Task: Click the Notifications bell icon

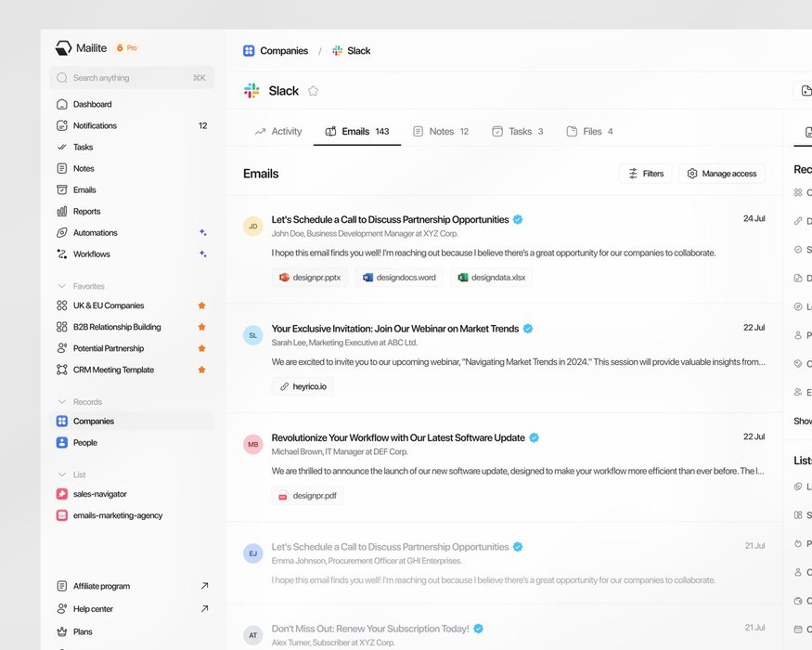Action: coord(62,126)
